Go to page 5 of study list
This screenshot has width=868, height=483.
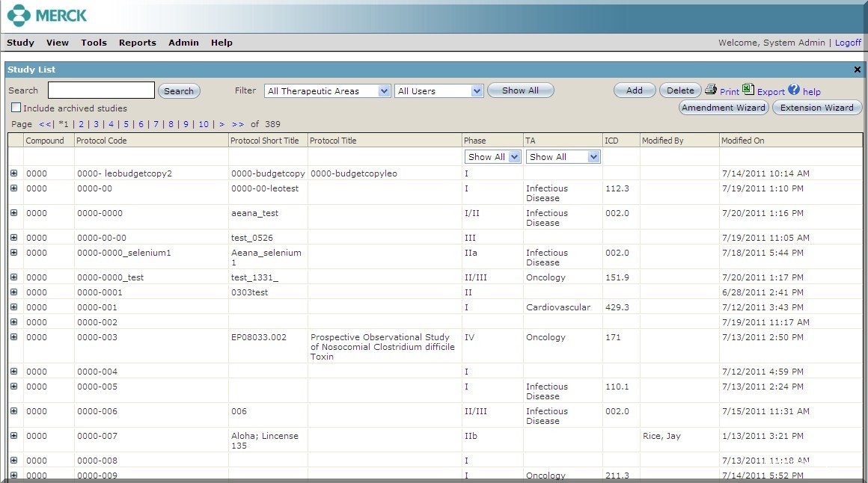[126, 124]
